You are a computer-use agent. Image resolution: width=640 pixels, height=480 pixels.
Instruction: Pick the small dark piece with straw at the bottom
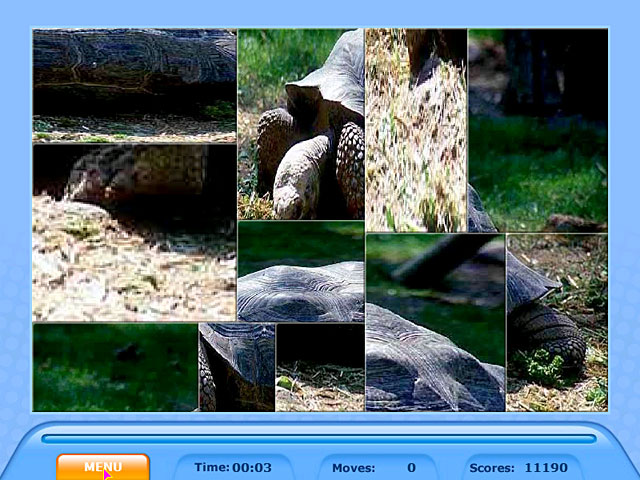[320, 366]
